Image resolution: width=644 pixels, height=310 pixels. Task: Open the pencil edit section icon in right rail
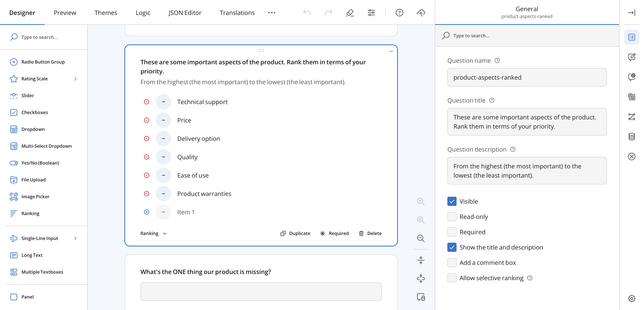click(x=632, y=57)
